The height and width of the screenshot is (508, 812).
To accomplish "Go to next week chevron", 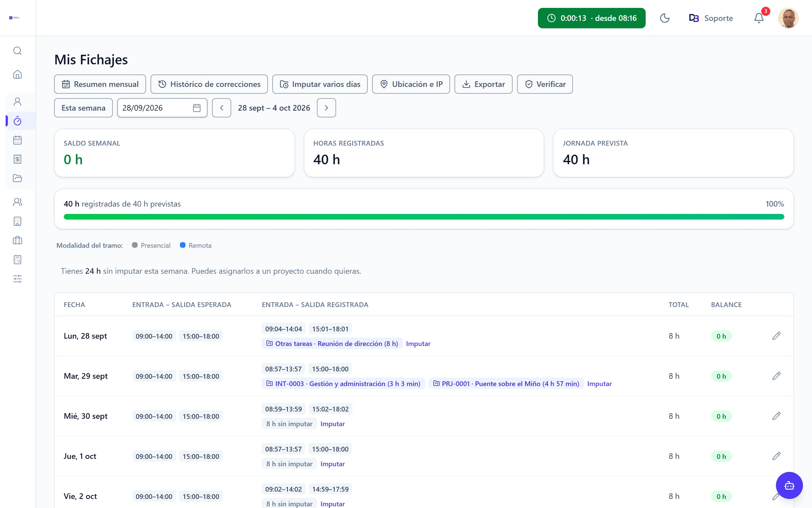I will [326, 108].
